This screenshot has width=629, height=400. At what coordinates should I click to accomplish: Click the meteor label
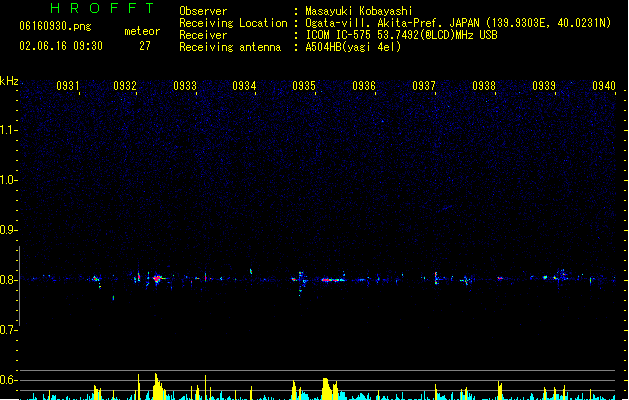click(x=142, y=31)
